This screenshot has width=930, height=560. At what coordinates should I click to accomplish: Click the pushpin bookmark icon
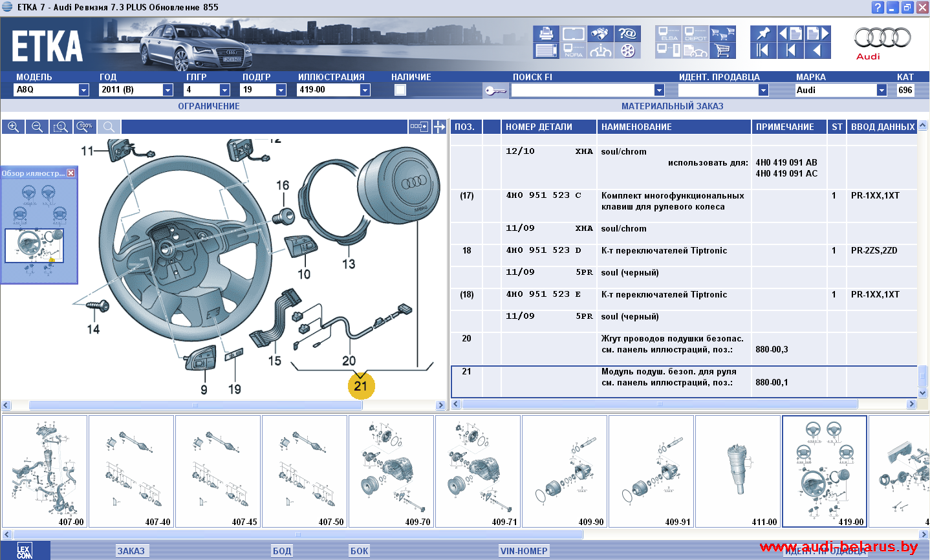pos(762,34)
